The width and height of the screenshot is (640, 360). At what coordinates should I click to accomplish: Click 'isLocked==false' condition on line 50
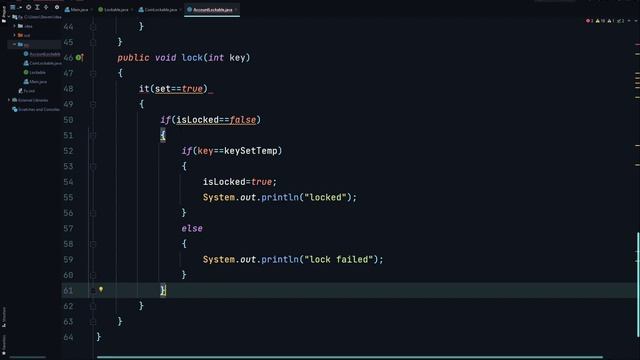[216, 120]
